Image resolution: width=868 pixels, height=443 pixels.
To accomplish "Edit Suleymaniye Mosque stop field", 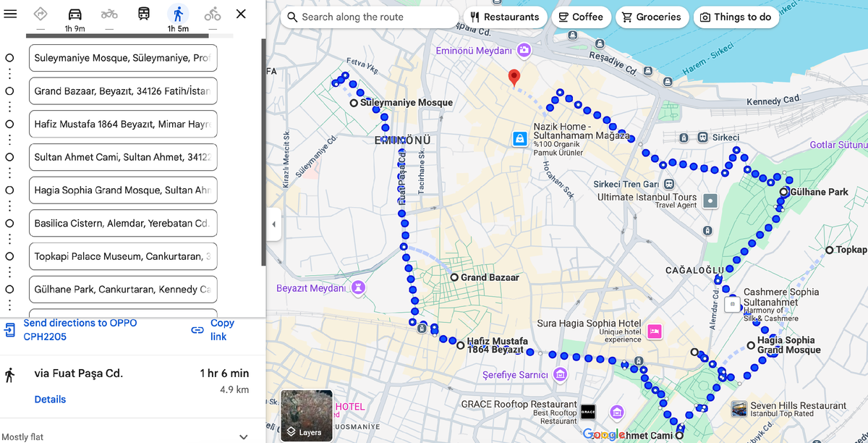I will 123,58.
